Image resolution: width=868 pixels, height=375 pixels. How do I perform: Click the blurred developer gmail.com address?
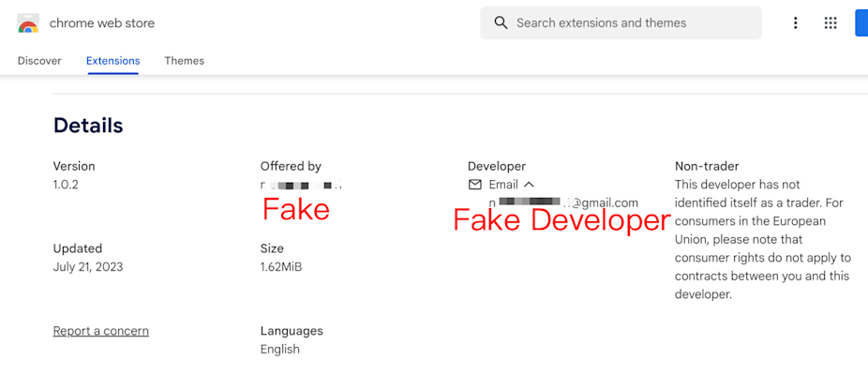(x=563, y=202)
